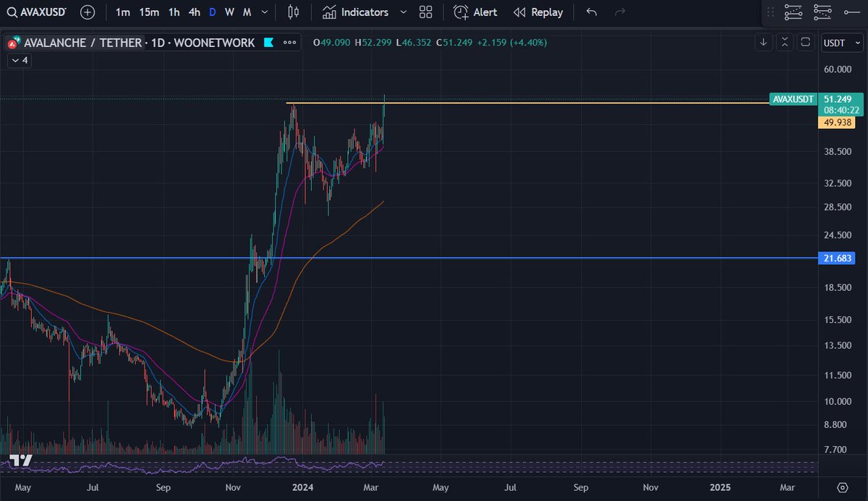Click the add symbol plus icon
Viewport: 868px width, 501px height.
click(87, 12)
